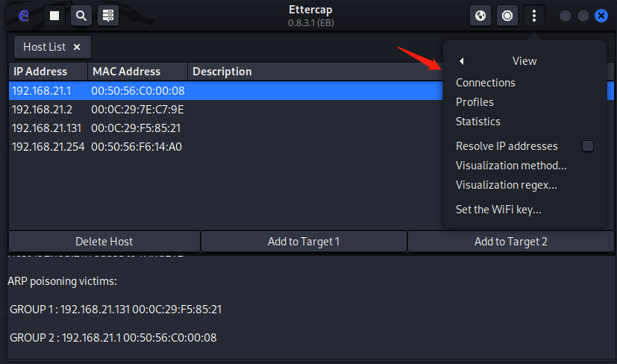Click the scan for hosts magnifier icon
Screen dimensions: 617x364
(x=81, y=16)
